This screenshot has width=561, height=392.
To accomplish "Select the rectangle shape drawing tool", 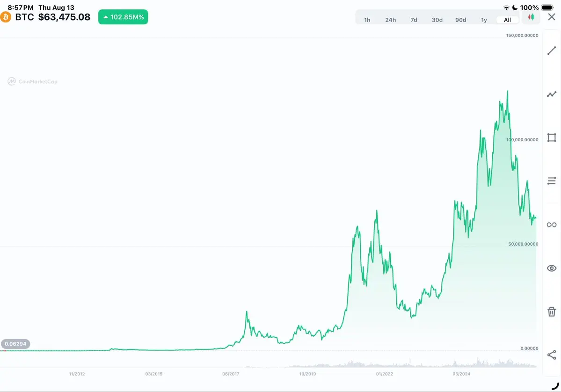I will 551,138.
